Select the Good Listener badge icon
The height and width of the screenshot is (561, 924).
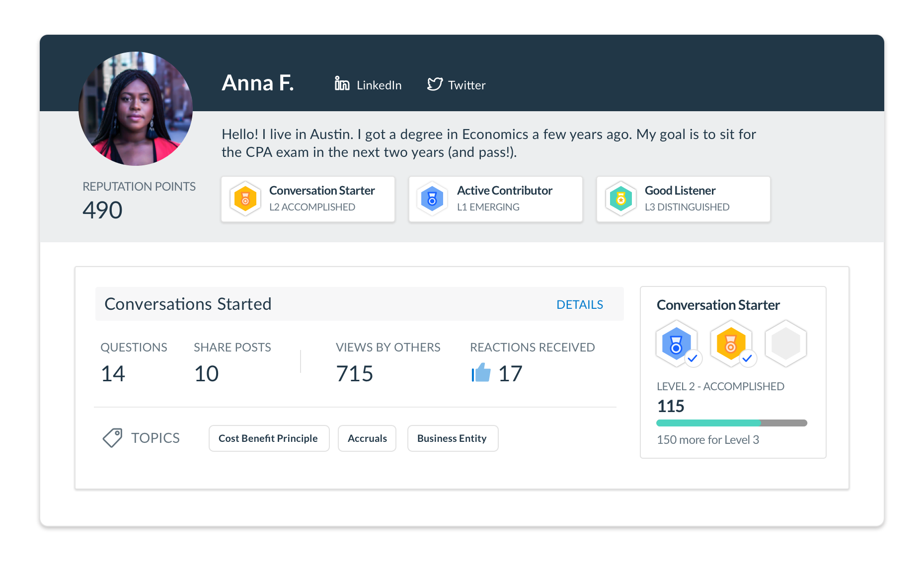tap(620, 199)
